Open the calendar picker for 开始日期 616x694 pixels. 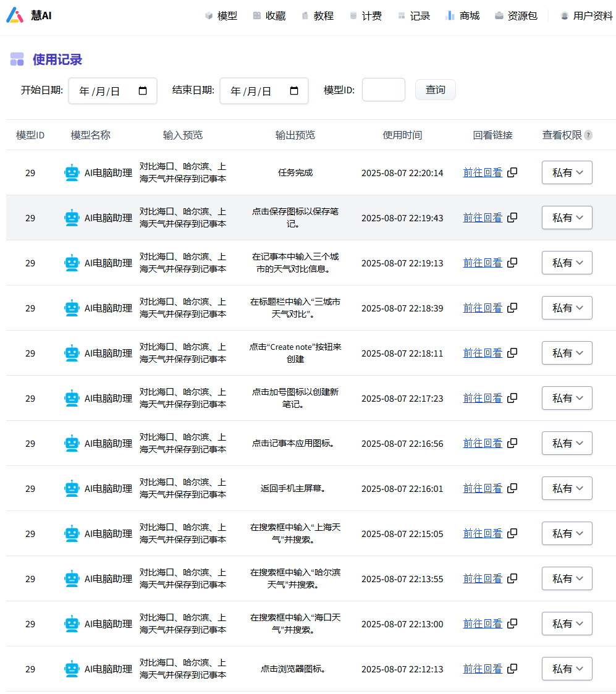[x=143, y=91]
